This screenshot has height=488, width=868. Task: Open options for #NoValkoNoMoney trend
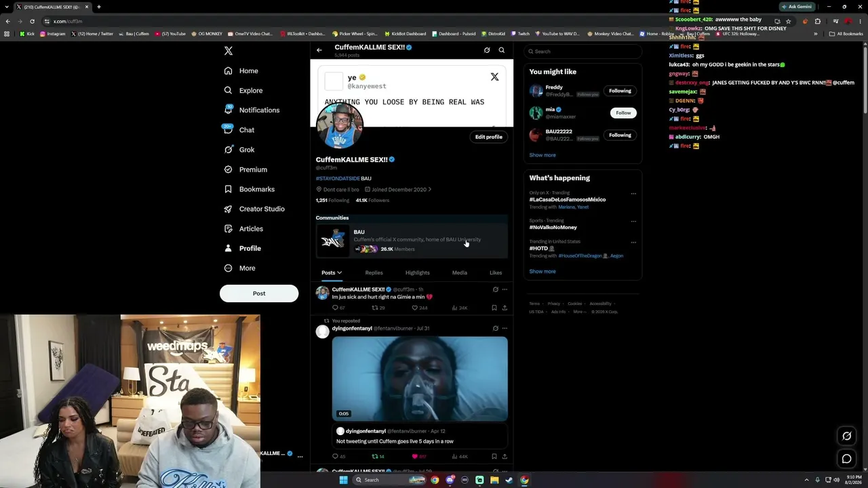(x=633, y=221)
